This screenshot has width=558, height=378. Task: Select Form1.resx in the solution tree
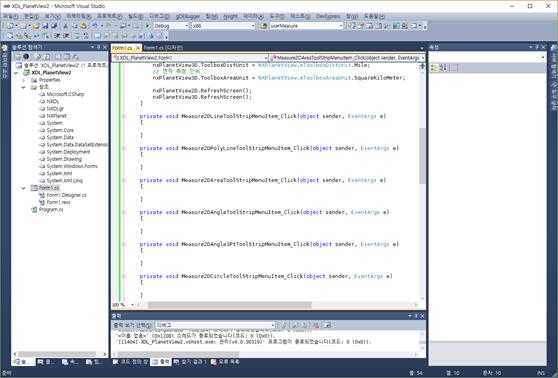coord(58,202)
